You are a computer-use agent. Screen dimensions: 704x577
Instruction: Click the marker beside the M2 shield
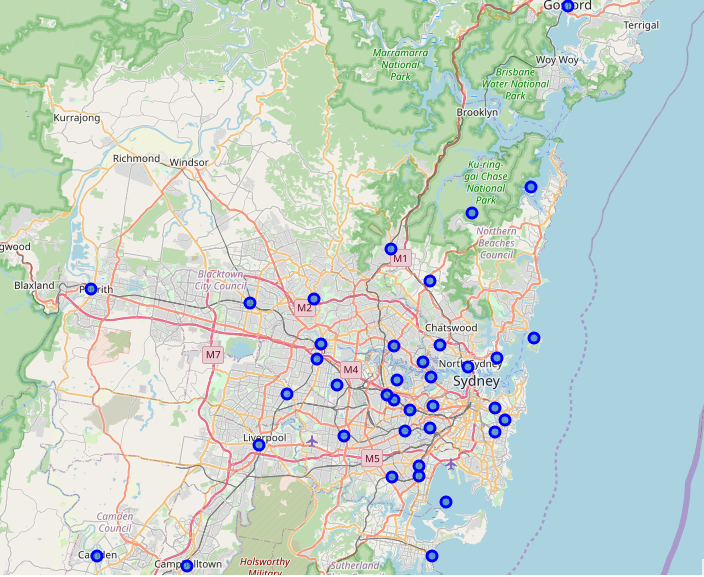(314, 299)
